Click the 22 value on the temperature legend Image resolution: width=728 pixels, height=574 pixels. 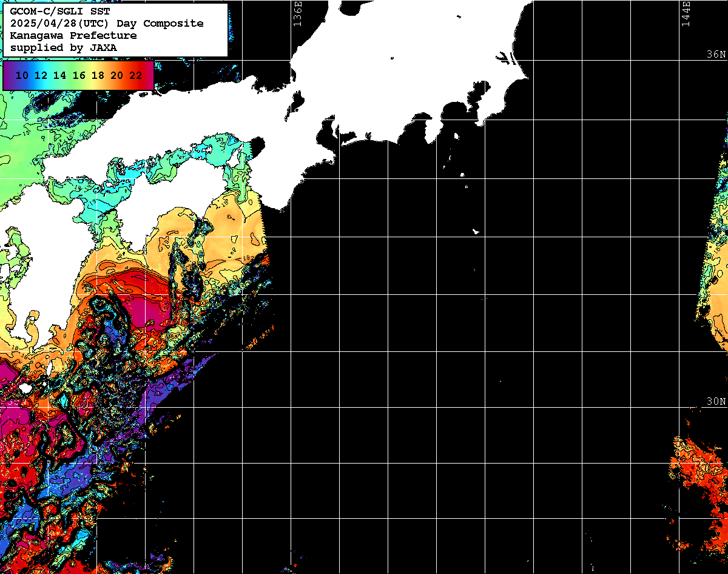[136, 76]
